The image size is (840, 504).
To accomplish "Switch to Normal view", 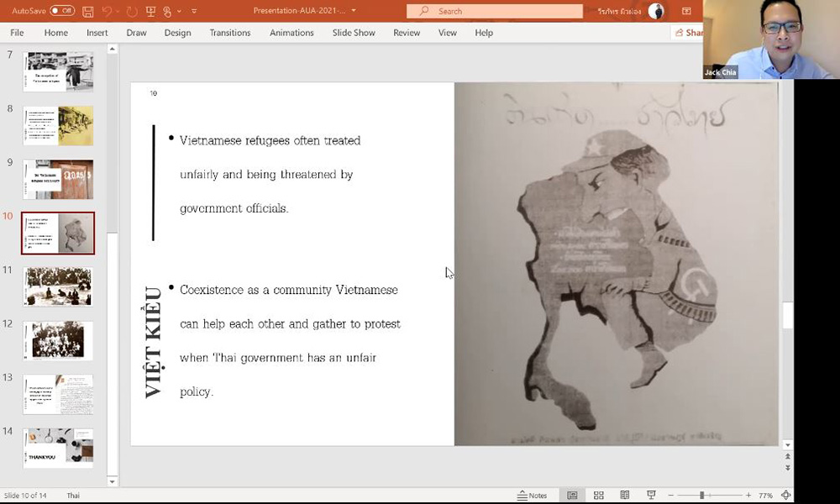I will [x=572, y=496].
